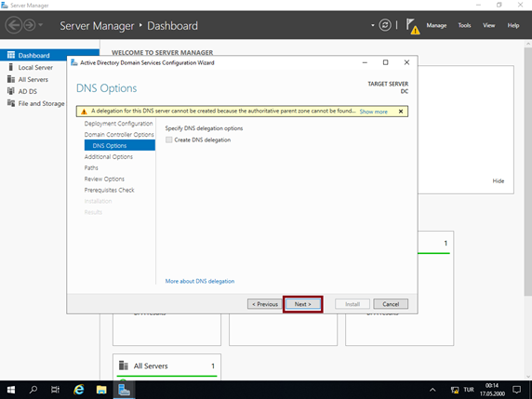Go to Paths wizard step
Viewport: 532px width, 399px height.
(91, 168)
